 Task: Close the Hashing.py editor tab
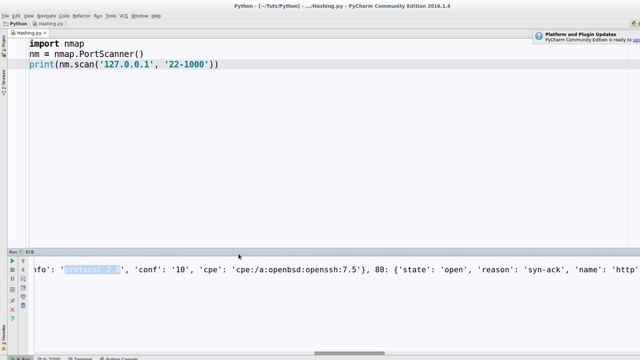click(45, 33)
